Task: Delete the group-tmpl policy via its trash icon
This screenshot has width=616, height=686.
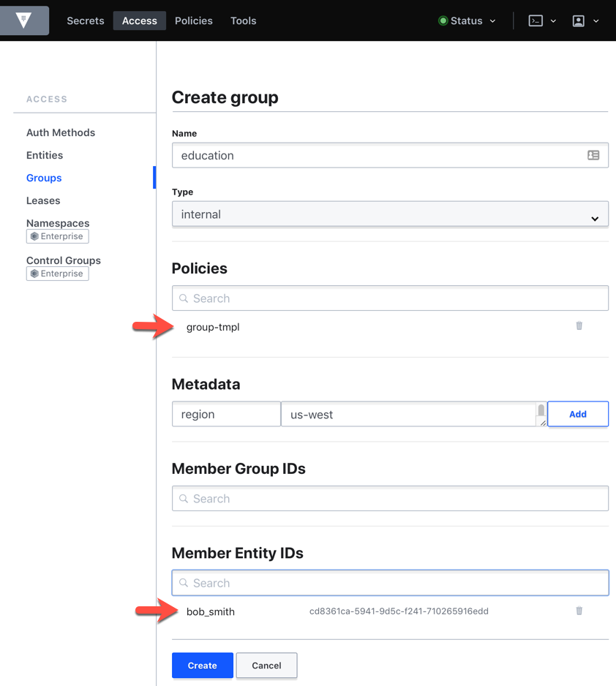Action: (x=579, y=326)
